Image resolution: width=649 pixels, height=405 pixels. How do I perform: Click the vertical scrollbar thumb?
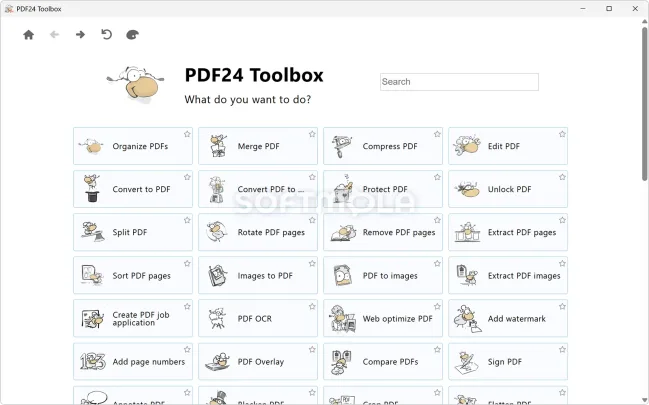pyautogui.click(x=644, y=104)
